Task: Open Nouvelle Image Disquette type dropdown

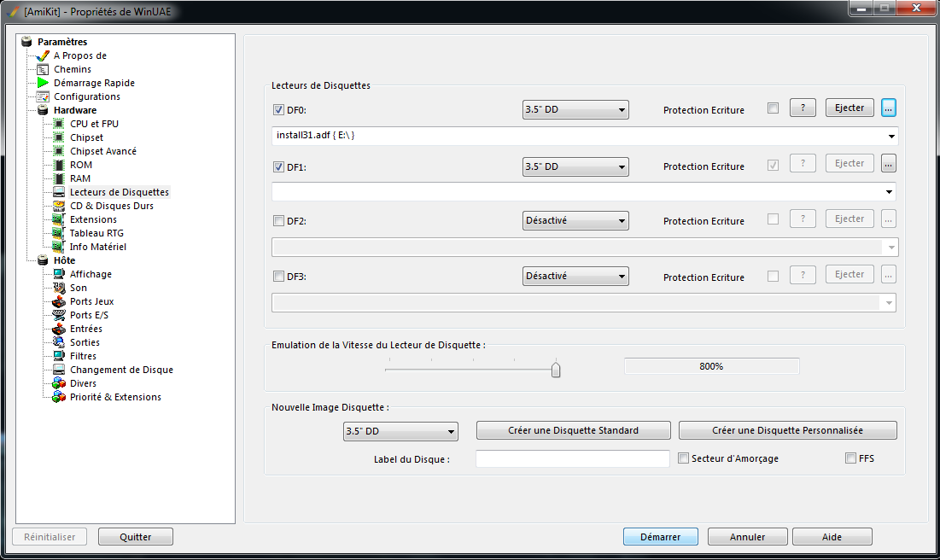Action: 400,431
